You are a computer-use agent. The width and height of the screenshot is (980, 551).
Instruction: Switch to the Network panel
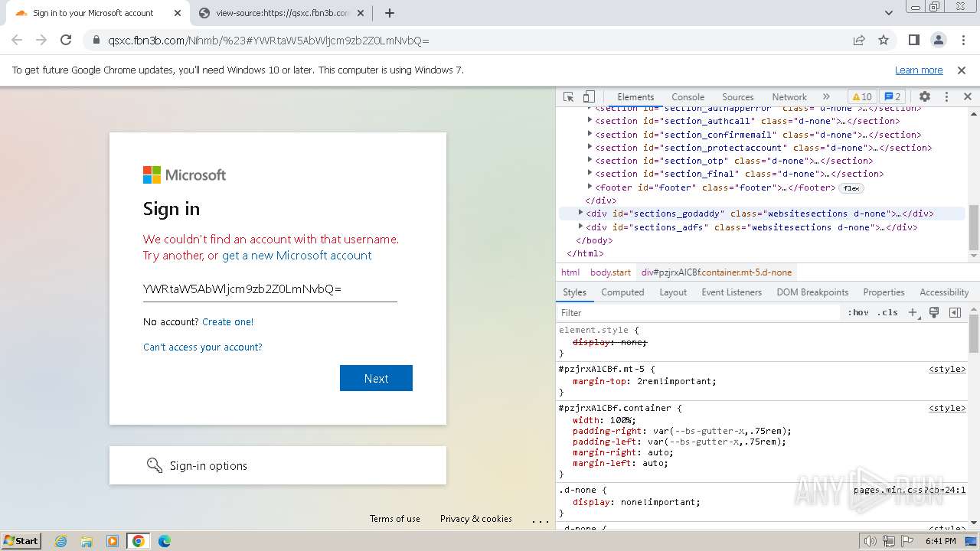789,97
